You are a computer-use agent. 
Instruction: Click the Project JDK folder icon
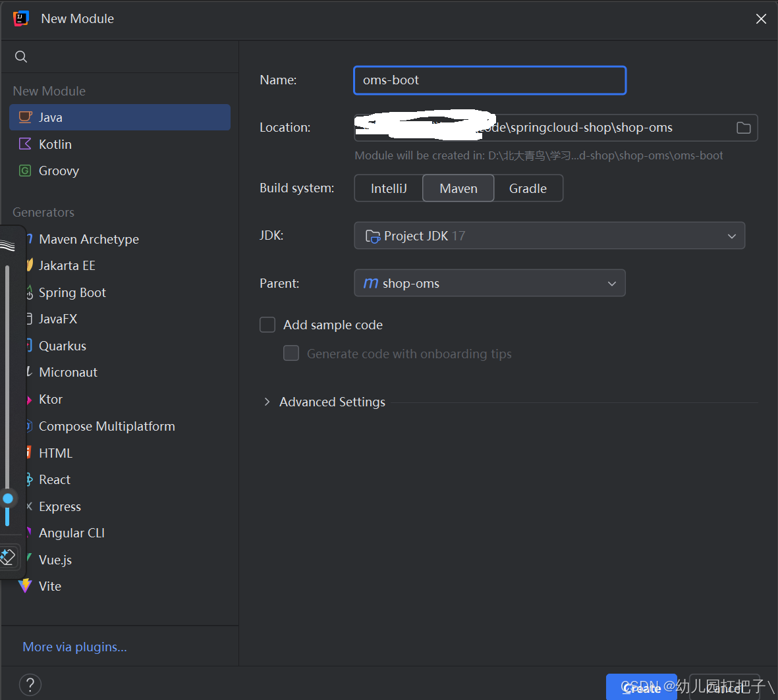pyautogui.click(x=372, y=236)
